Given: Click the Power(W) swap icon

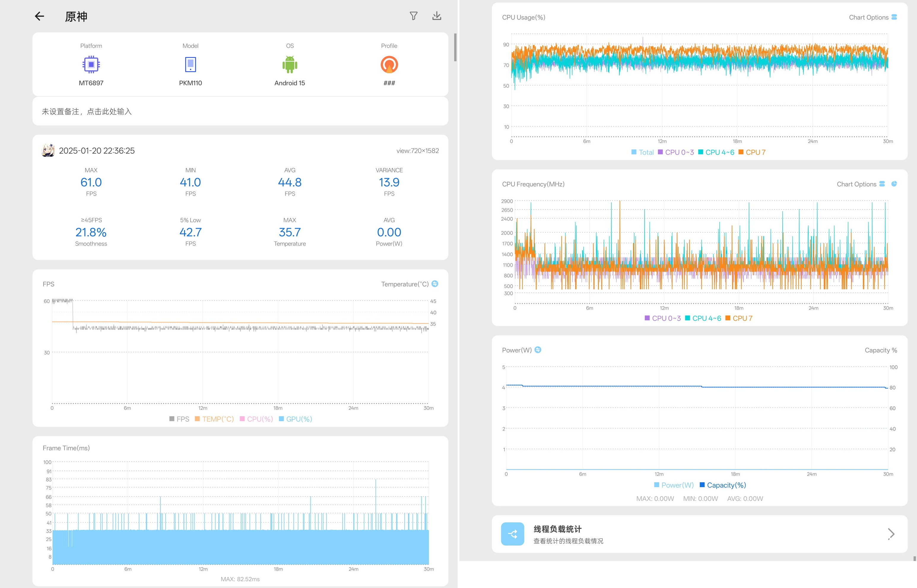Looking at the screenshot, I should [x=538, y=350].
